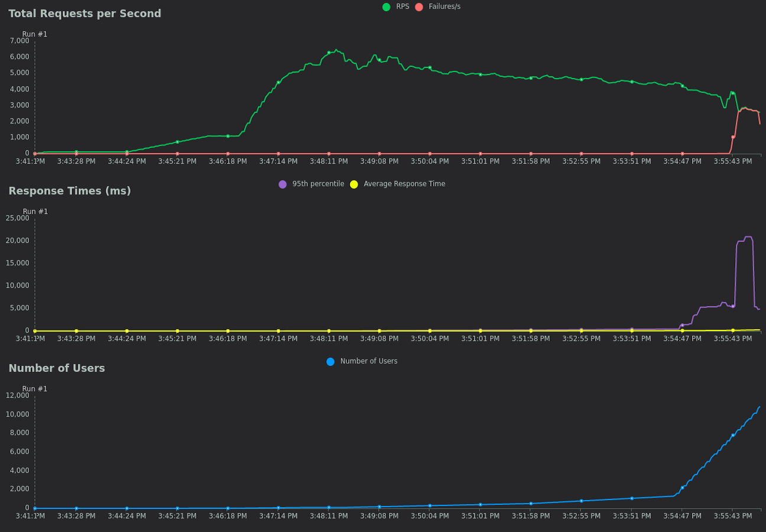This screenshot has width=766, height=532.
Task: Select users data point at 3:53:51 PM
Action: pyautogui.click(x=632, y=498)
